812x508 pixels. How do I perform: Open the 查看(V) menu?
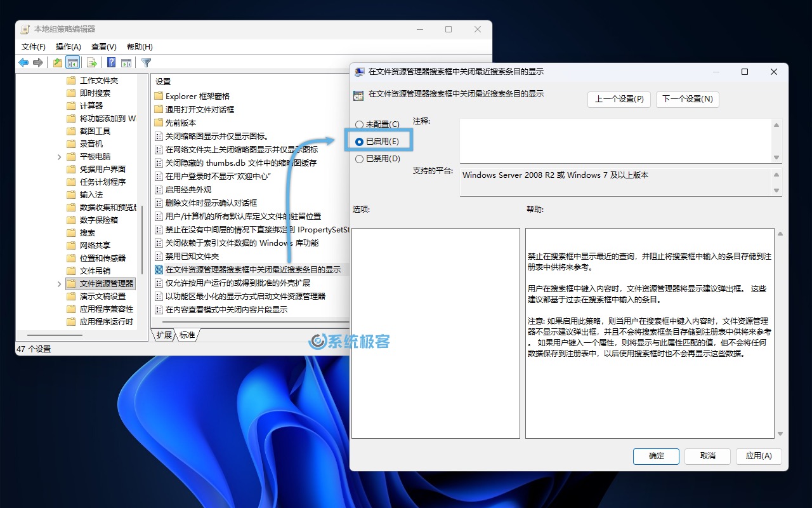click(104, 46)
